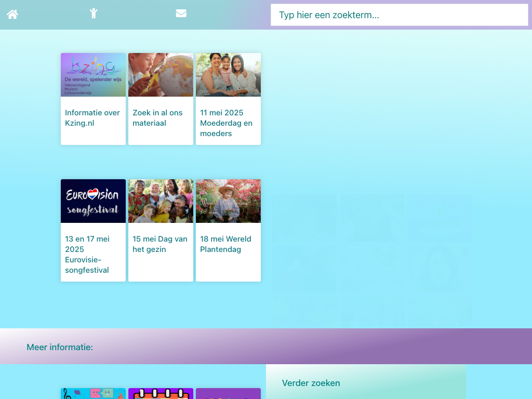Open the family group photo thumbnail
Screen dimensions: 532x399
coord(161,201)
